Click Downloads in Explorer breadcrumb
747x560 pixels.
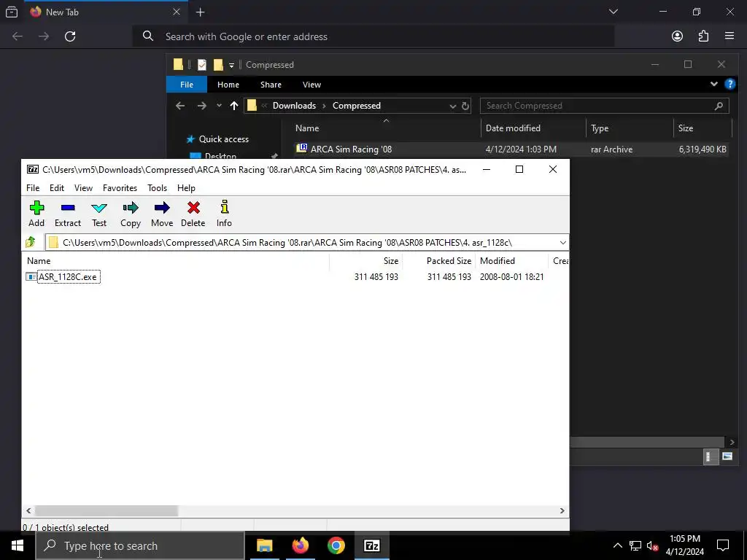pyautogui.click(x=294, y=106)
